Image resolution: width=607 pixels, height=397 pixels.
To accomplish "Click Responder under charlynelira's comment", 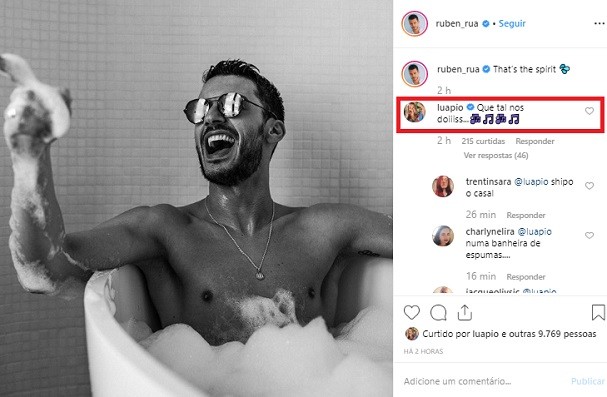I will click(526, 277).
